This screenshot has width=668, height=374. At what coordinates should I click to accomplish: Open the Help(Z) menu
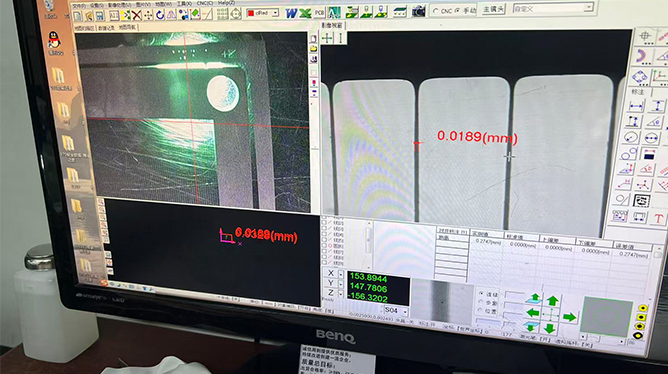(226, 3)
